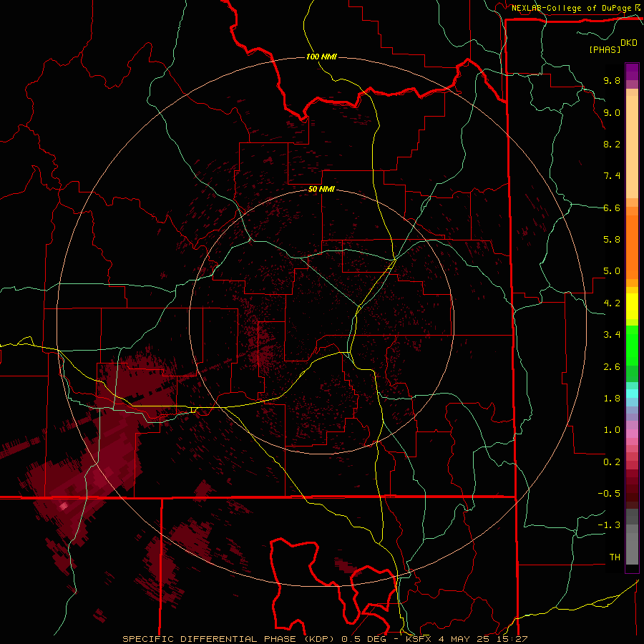Viewport: 644px width, 644px height.
Task: Click the 8.2 value on color scale
Action: (612, 144)
